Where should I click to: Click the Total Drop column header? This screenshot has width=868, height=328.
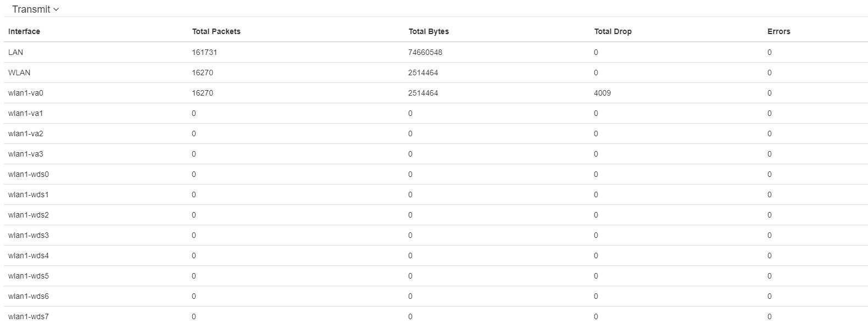(613, 31)
